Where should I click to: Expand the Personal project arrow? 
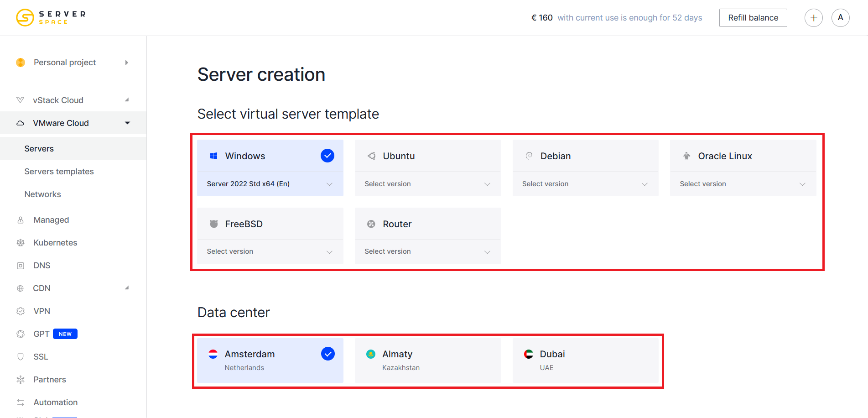[127, 63]
